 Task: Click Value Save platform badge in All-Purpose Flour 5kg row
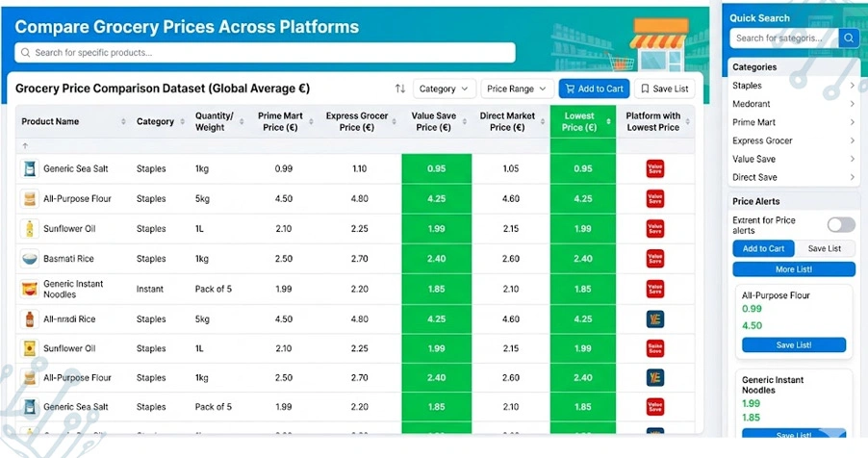(655, 199)
